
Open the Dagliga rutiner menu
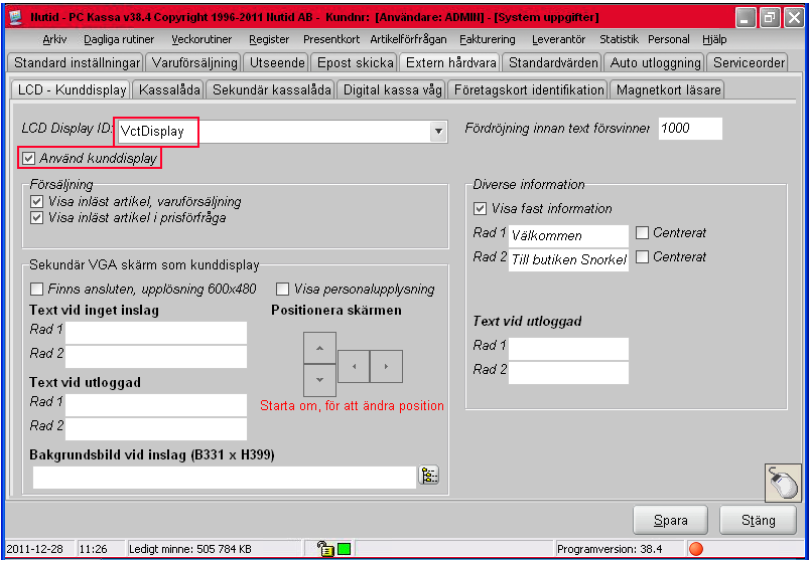coord(115,39)
